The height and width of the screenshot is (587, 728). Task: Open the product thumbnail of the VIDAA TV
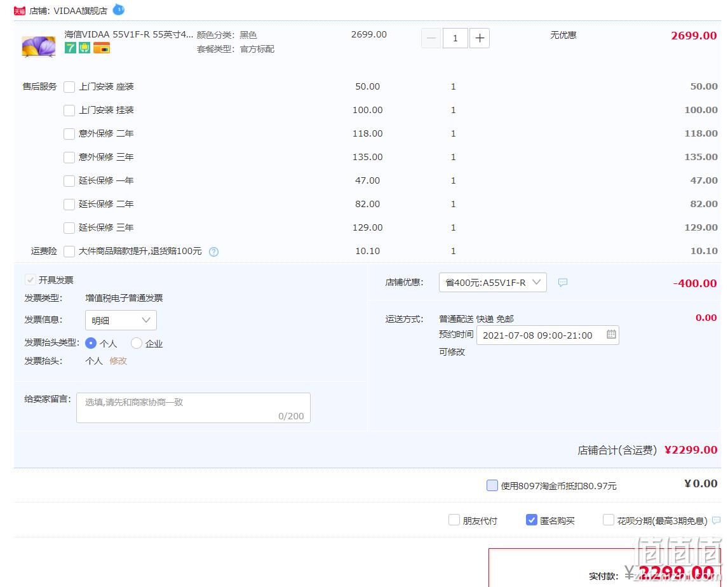coord(39,46)
